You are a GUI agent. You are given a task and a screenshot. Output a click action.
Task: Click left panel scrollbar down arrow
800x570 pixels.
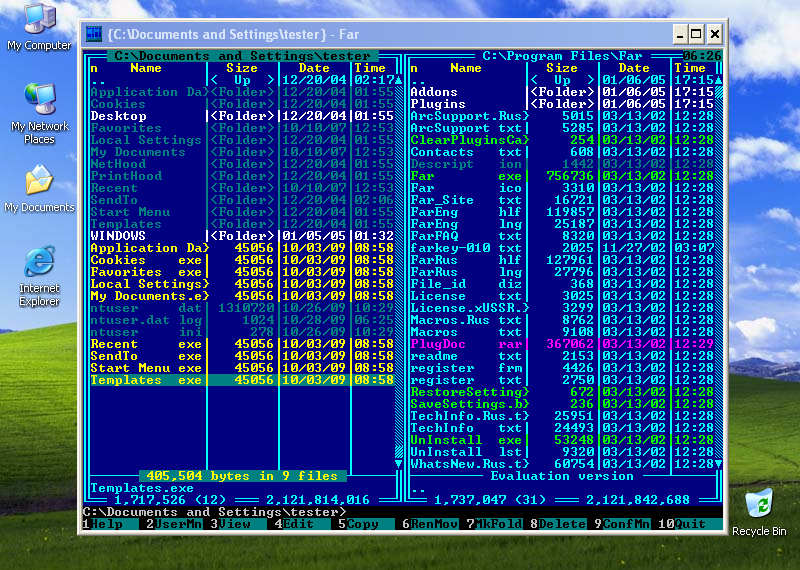click(398, 464)
